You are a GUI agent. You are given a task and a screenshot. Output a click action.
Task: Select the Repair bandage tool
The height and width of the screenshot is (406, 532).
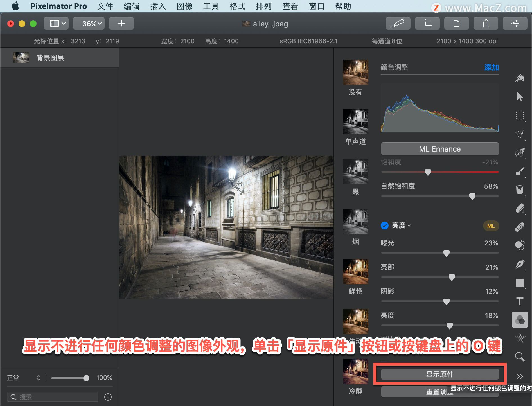tap(520, 227)
